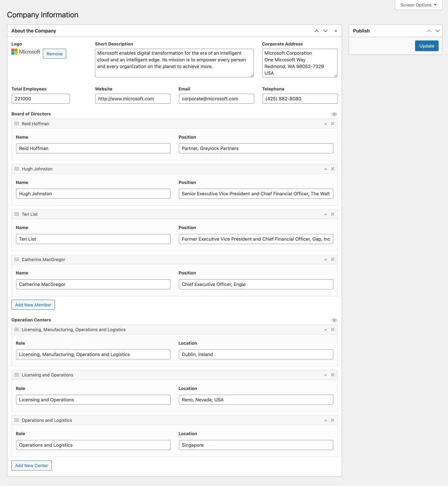Collapse Licensing and Operations row triangle
Viewport: 448px width, 486px height.
(326, 375)
